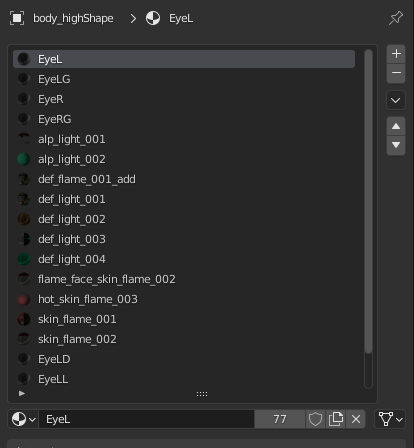Expand the list filter options triangle

(x=22, y=393)
